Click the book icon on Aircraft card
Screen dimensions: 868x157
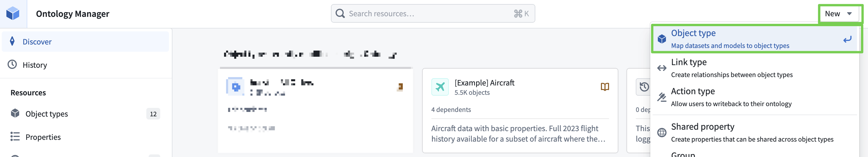click(604, 87)
